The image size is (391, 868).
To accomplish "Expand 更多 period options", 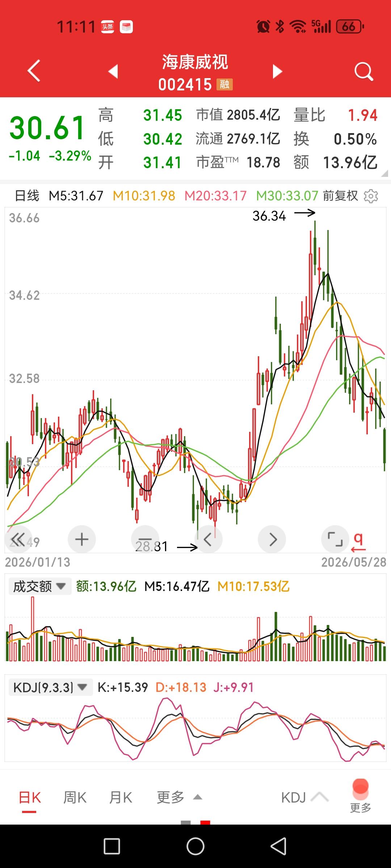I will 179,797.
